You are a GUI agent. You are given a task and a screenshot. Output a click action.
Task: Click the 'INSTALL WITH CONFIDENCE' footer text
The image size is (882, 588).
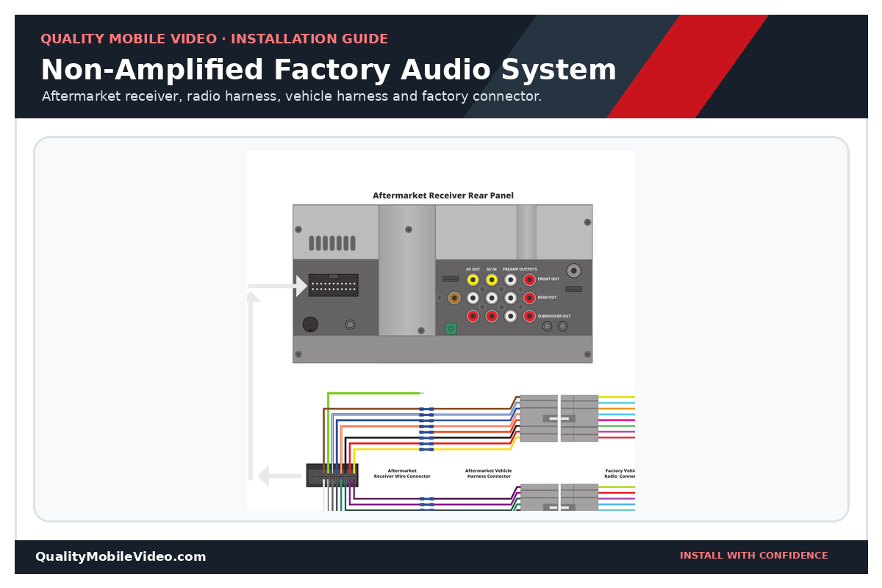tap(754, 556)
